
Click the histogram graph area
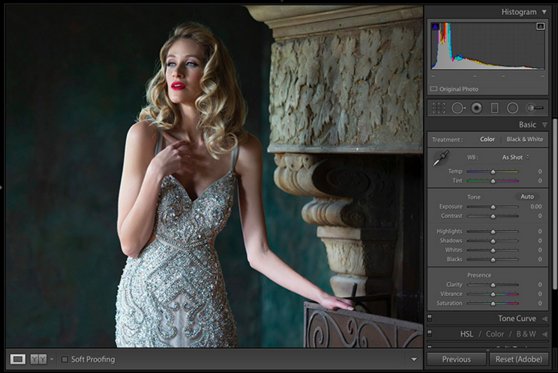(x=488, y=46)
